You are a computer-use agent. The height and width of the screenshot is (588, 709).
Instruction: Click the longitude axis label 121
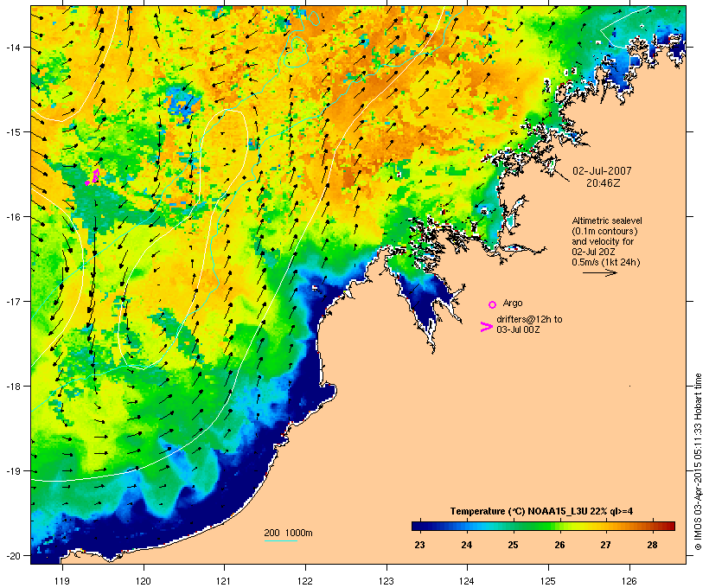224,581
